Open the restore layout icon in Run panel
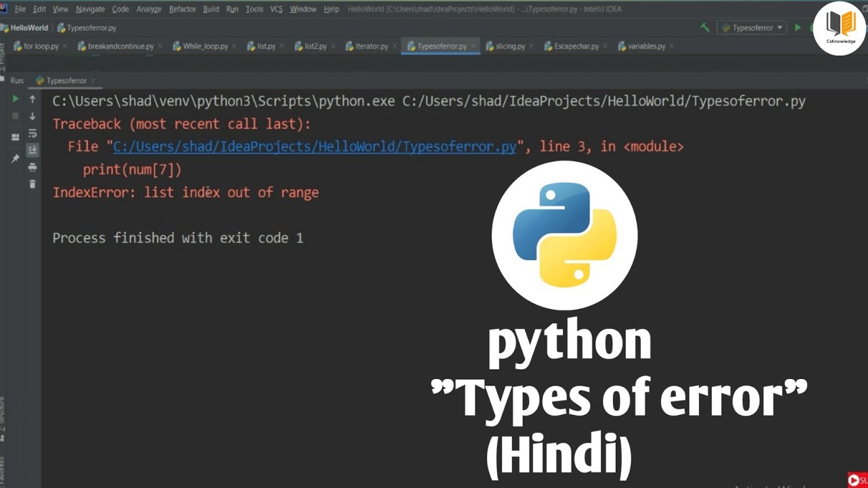 15,138
